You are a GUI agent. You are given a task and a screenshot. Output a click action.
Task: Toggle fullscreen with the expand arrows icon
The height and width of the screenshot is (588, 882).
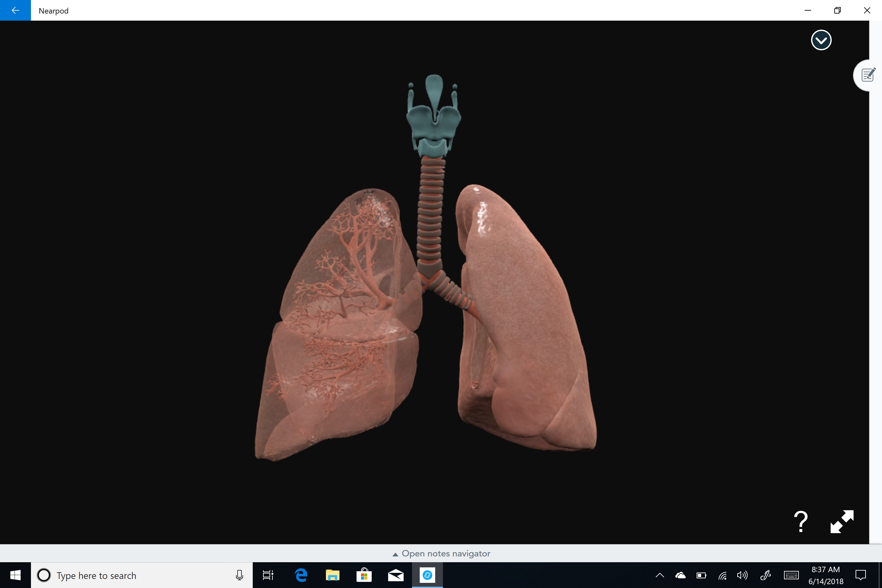[842, 522]
